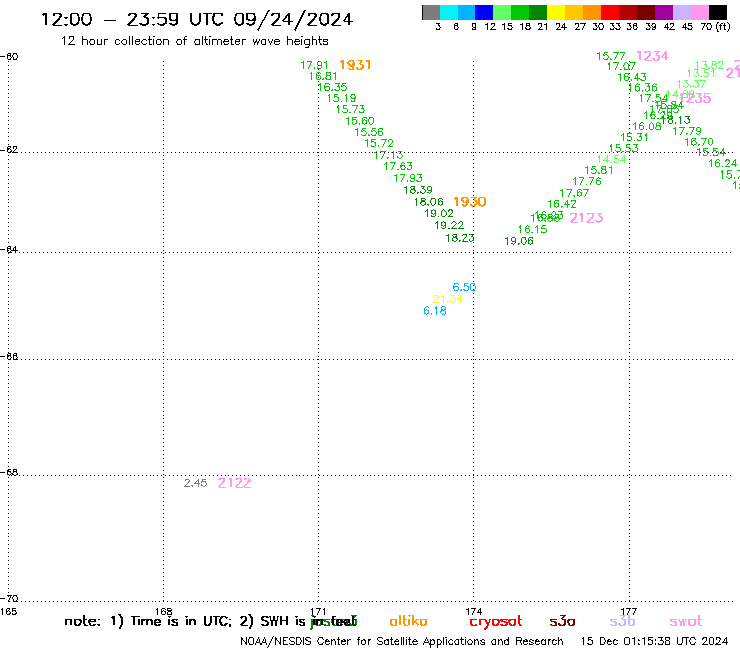Click the subtitle about altimeter wave heights
Screen dimensions: 740x650
tap(194, 41)
